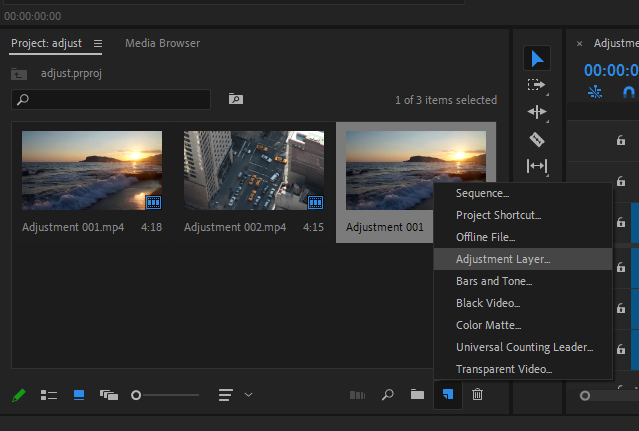Toggle the topmost track lock in timeline
639x431 pixels.
pos(621,142)
